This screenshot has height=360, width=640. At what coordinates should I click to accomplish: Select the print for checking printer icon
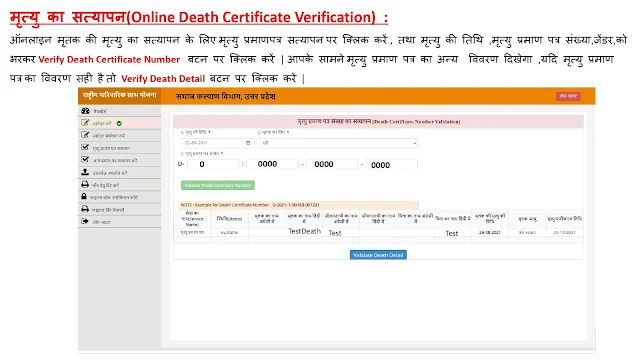tap(85, 184)
